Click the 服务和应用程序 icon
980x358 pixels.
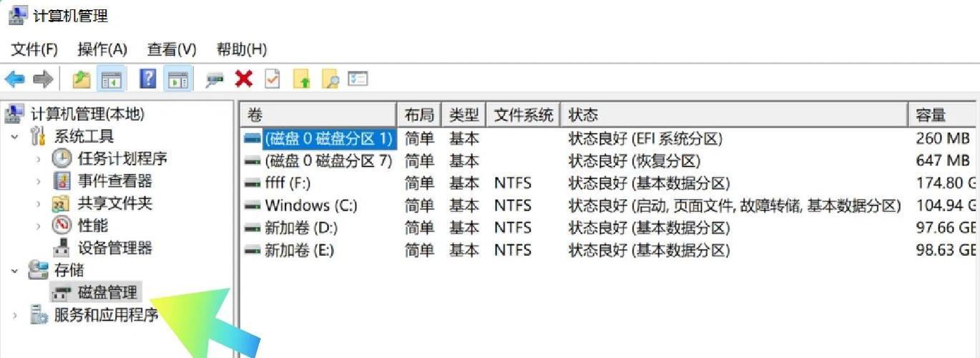pos(39,315)
